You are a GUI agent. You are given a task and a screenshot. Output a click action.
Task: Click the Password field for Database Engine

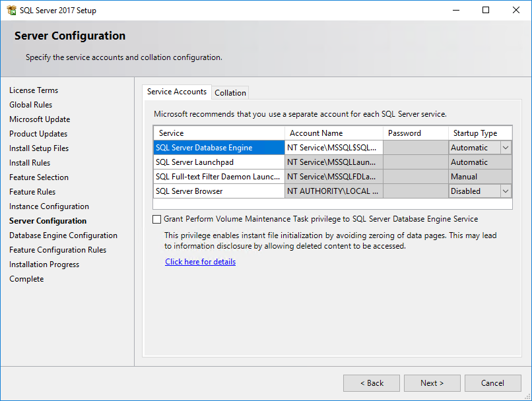(x=416, y=148)
